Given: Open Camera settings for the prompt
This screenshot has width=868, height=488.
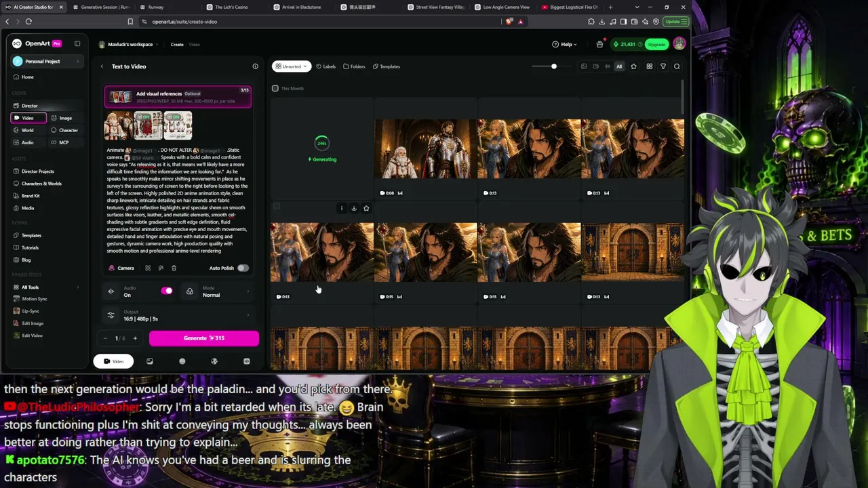Looking at the screenshot, I should [x=121, y=268].
